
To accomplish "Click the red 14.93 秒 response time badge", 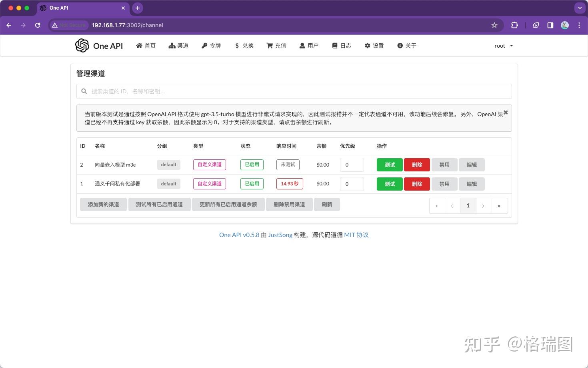I will pos(289,184).
